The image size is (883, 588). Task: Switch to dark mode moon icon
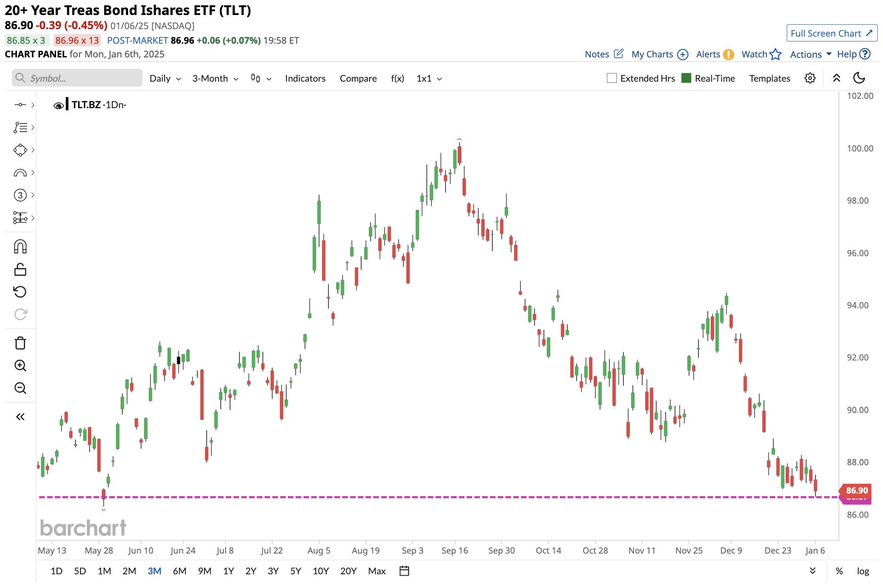coord(859,78)
